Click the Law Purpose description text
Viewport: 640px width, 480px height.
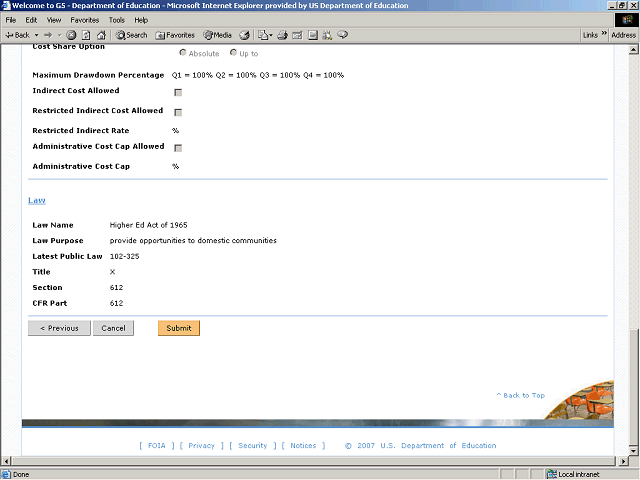193,241
